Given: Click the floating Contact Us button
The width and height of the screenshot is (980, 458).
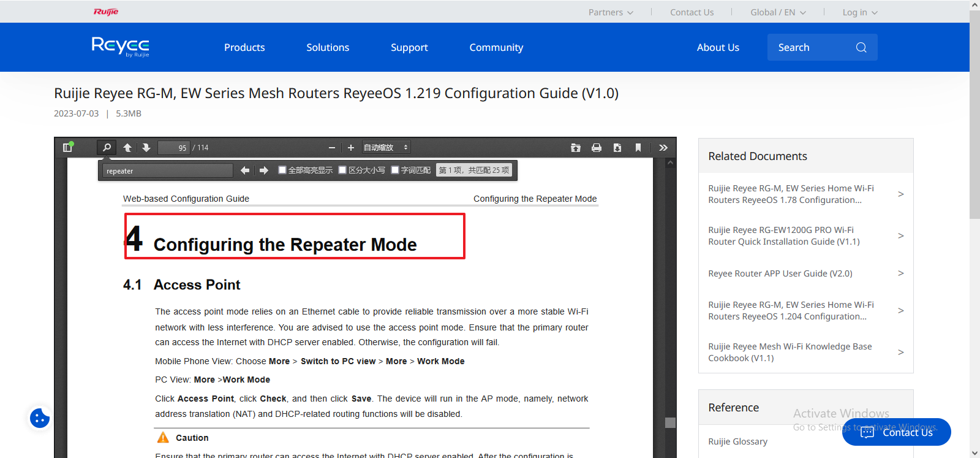Looking at the screenshot, I should tap(897, 432).
